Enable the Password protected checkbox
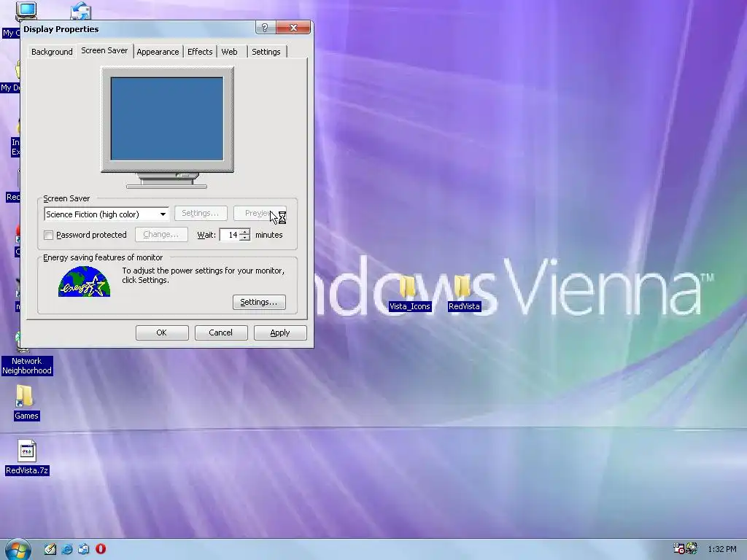747x560 pixels. [x=49, y=236]
